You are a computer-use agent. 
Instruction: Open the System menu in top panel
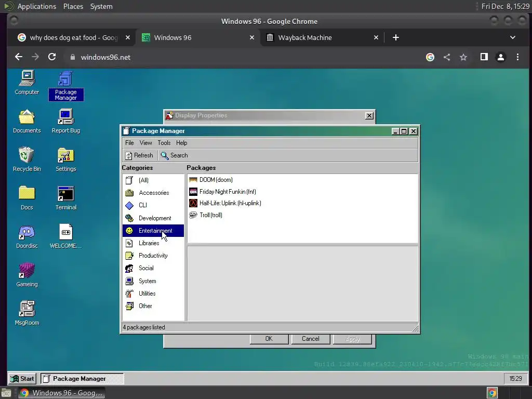(101, 6)
